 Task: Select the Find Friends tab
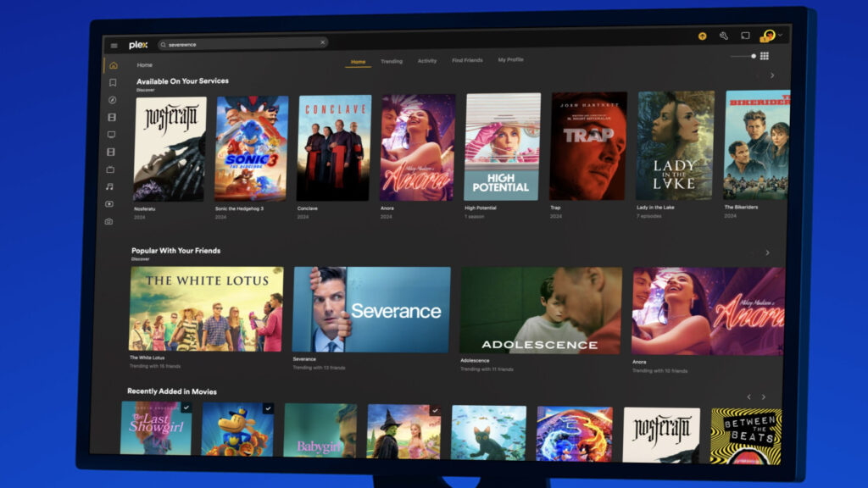click(x=467, y=60)
